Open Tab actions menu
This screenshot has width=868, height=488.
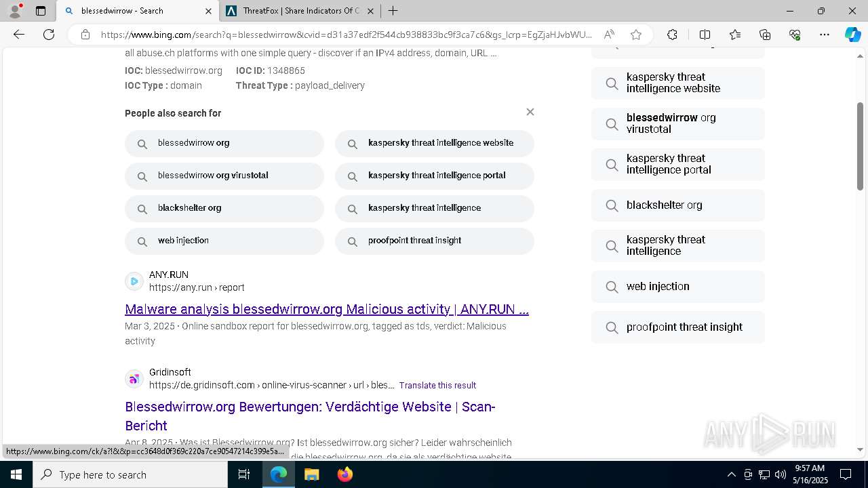point(41,11)
